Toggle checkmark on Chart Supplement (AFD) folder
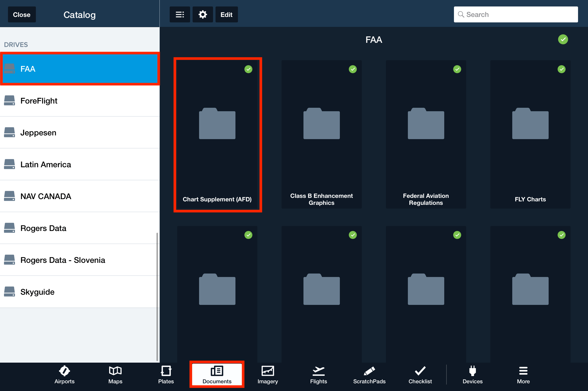 coord(248,69)
